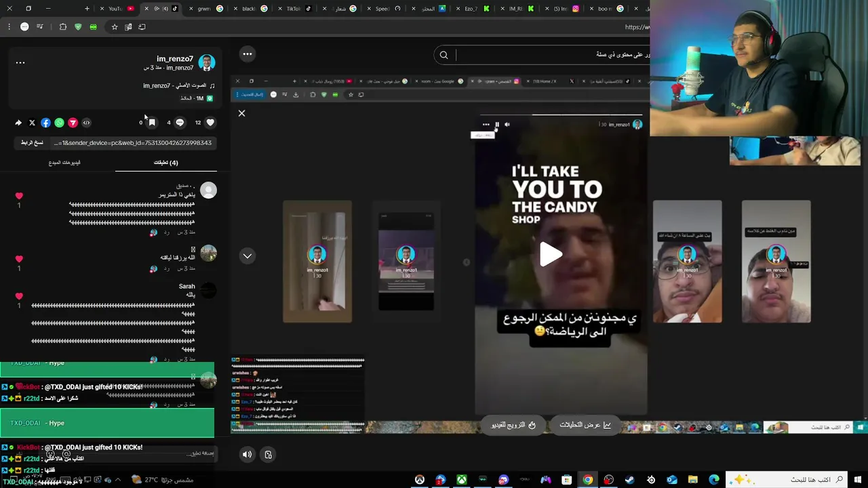The image size is (868, 488).
Task: Click the promote video button under the video
Action: pyautogui.click(x=513, y=425)
